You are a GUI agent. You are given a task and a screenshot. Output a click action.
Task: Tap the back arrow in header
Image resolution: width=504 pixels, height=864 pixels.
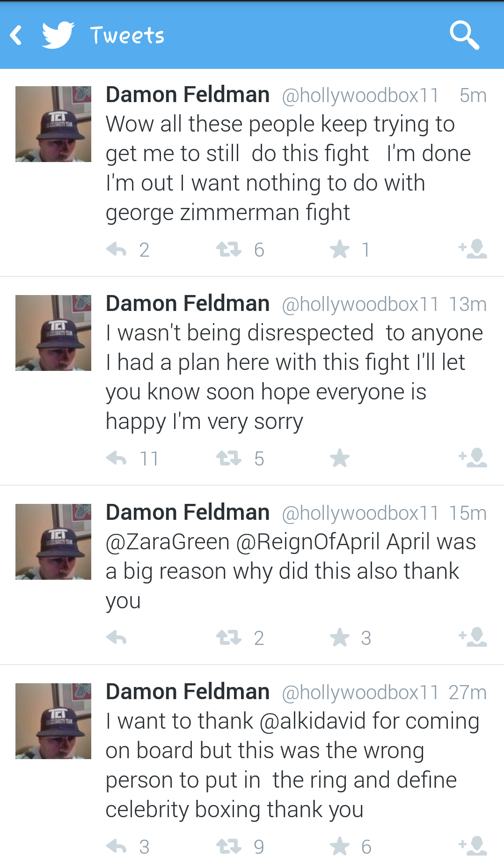16,35
